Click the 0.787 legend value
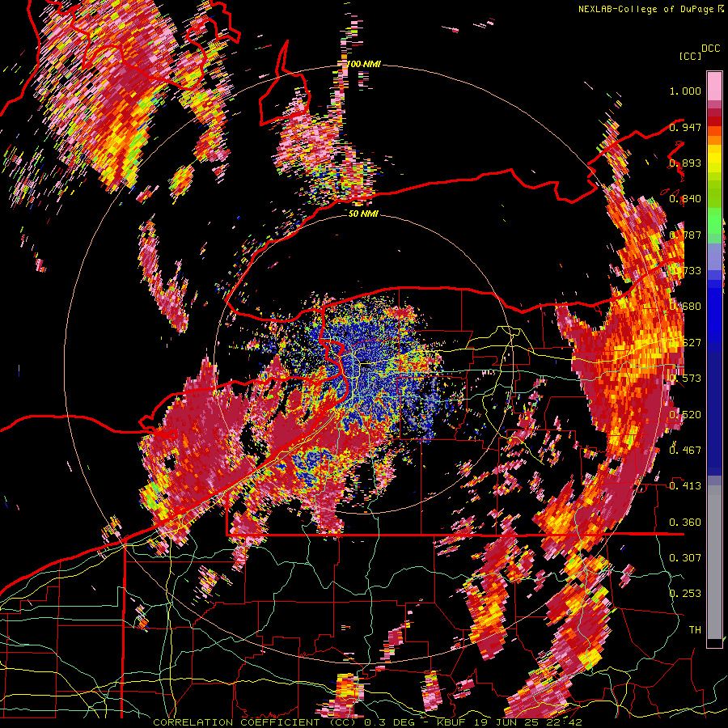The height and width of the screenshot is (728, 728). pos(685,235)
